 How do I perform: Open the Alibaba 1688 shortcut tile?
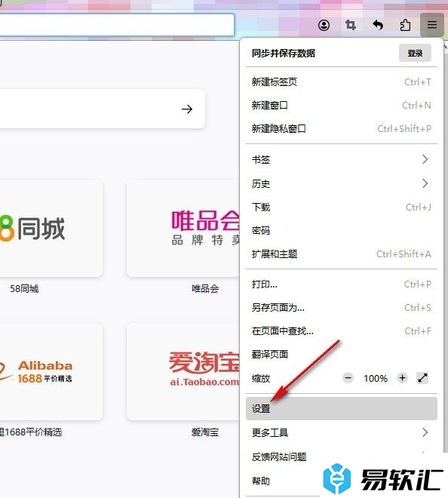click(x=51, y=371)
